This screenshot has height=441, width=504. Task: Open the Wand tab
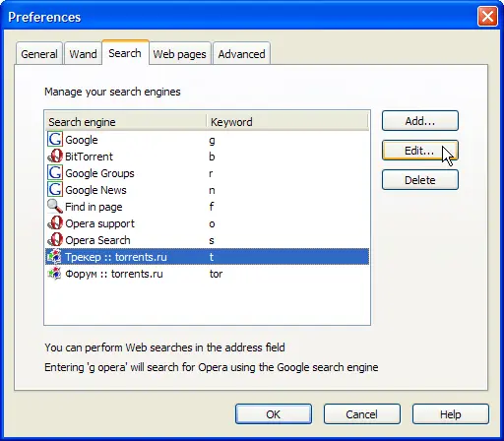(83, 53)
